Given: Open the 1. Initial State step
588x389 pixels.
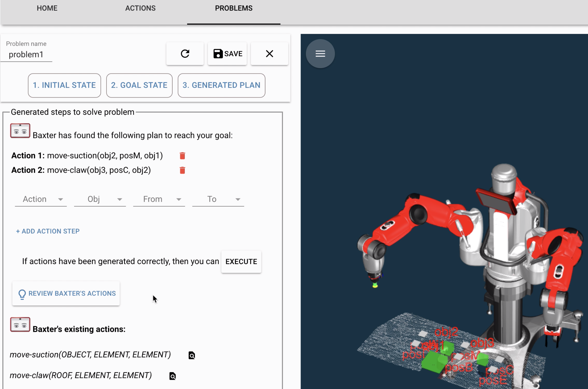Looking at the screenshot, I should [x=64, y=85].
